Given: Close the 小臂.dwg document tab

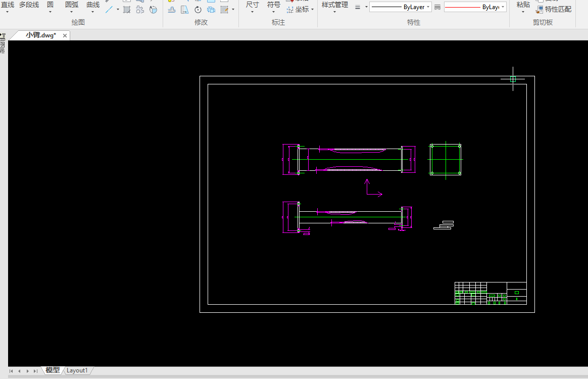Looking at the screenshot, I should (x=65, y=35).
